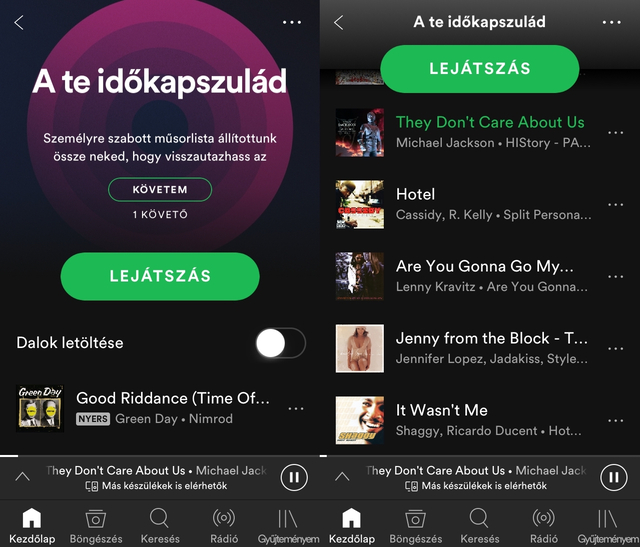640x547 pixels.
Task: Open Gyűjteményem library tab on left screen
Action: [288, 526]
